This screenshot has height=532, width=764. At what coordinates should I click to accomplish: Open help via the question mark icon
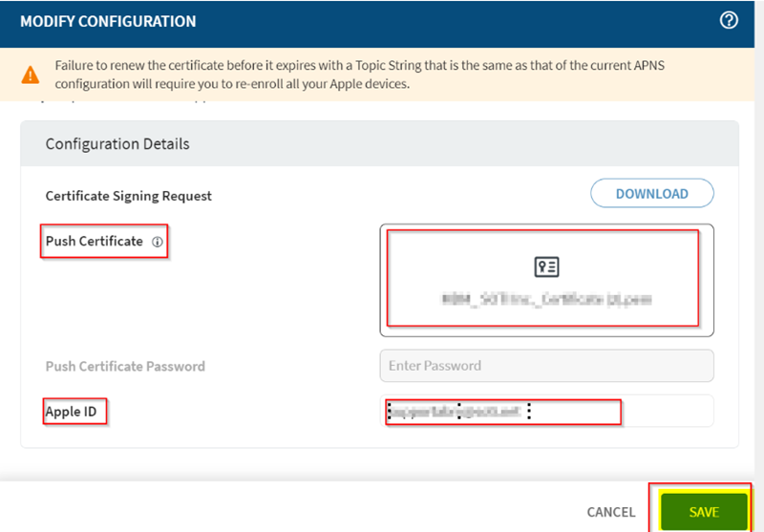point(729,20)
